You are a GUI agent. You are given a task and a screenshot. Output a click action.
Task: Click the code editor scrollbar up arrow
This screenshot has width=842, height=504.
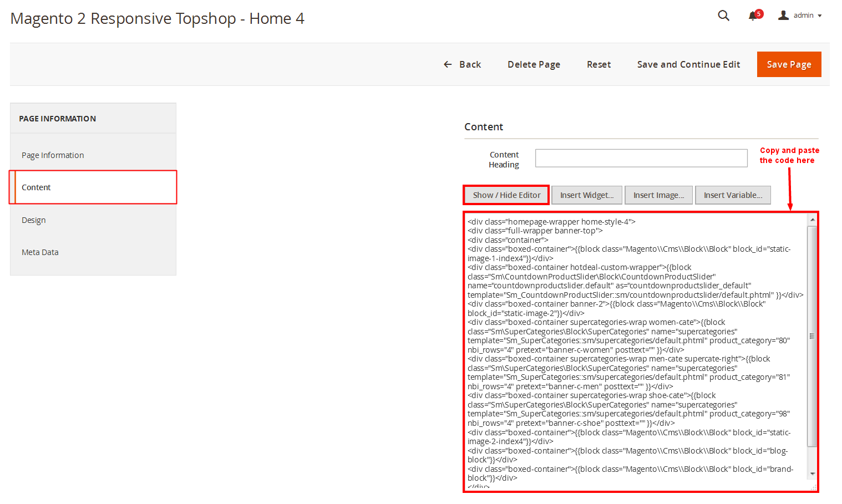coord(813,220)
